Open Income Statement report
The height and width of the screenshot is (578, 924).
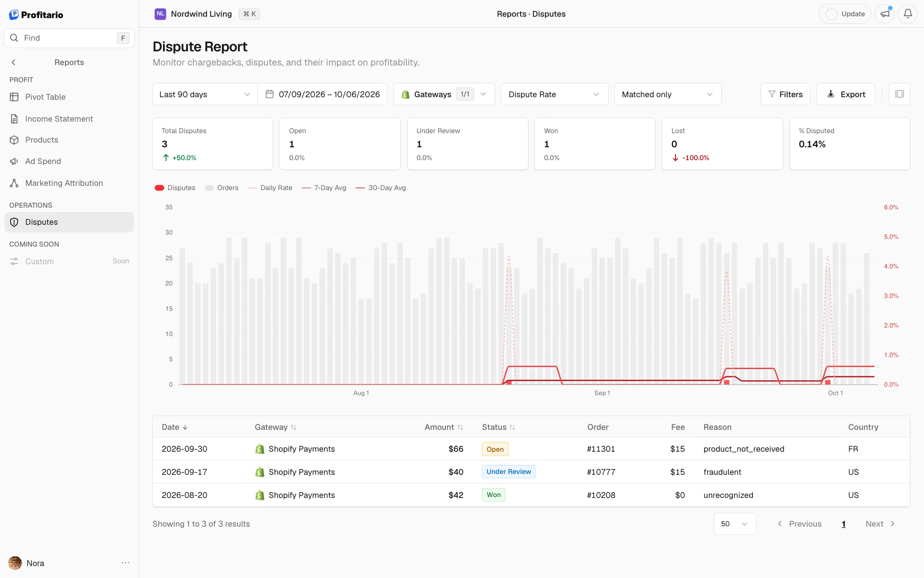tap(69, 119)
